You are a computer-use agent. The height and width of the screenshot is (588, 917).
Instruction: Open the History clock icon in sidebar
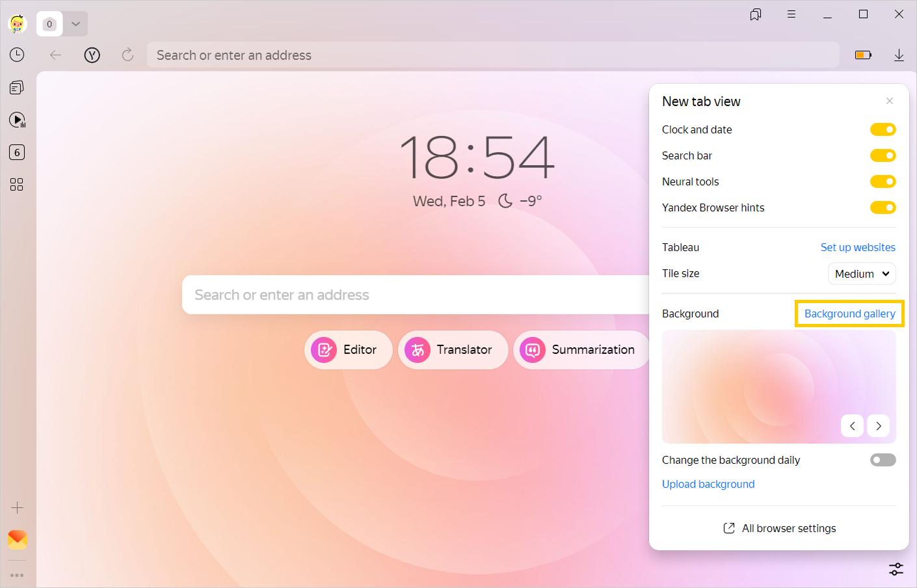(17, 55)
